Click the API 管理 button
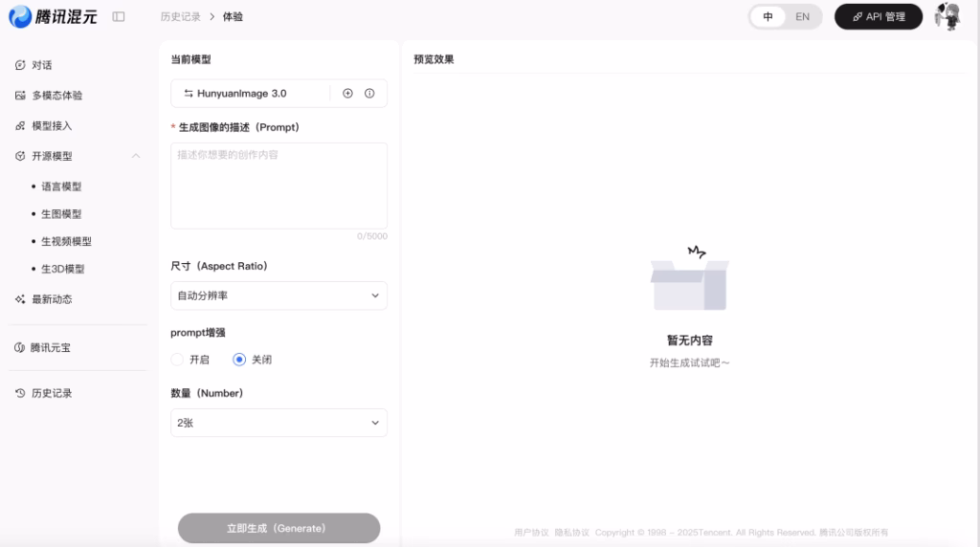 (878, 16)
